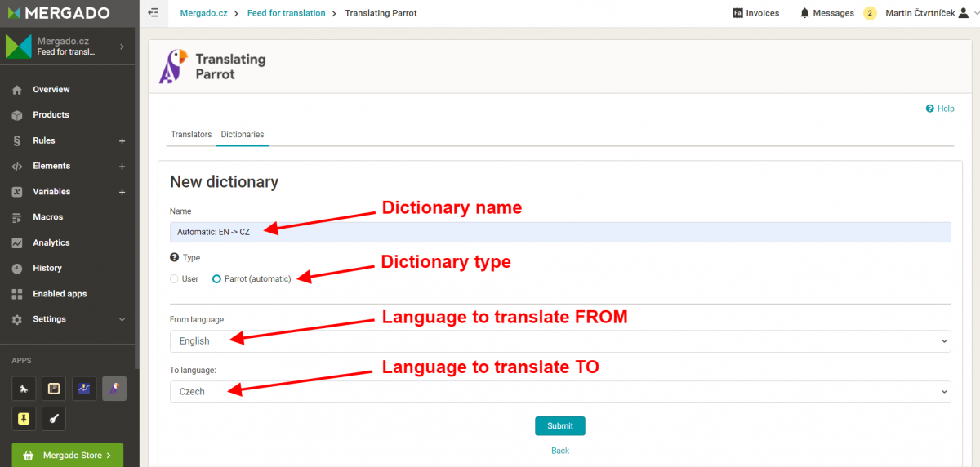Image resolution: width=980 pixels, height=467 pixels.
Task: Expand the Elements plus button
Action: click(122, 167)
